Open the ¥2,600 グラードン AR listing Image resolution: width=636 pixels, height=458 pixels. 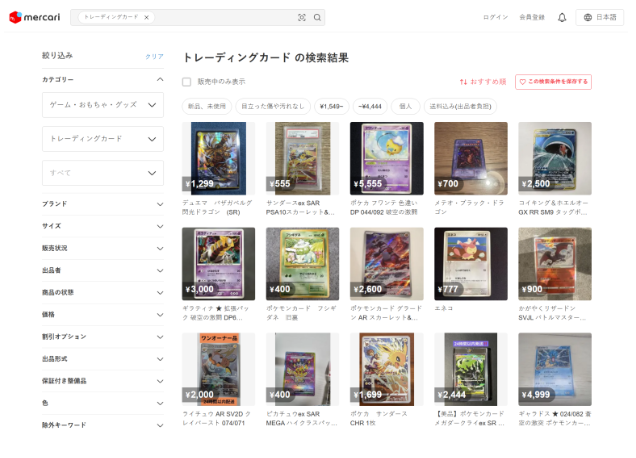point(387,264)
